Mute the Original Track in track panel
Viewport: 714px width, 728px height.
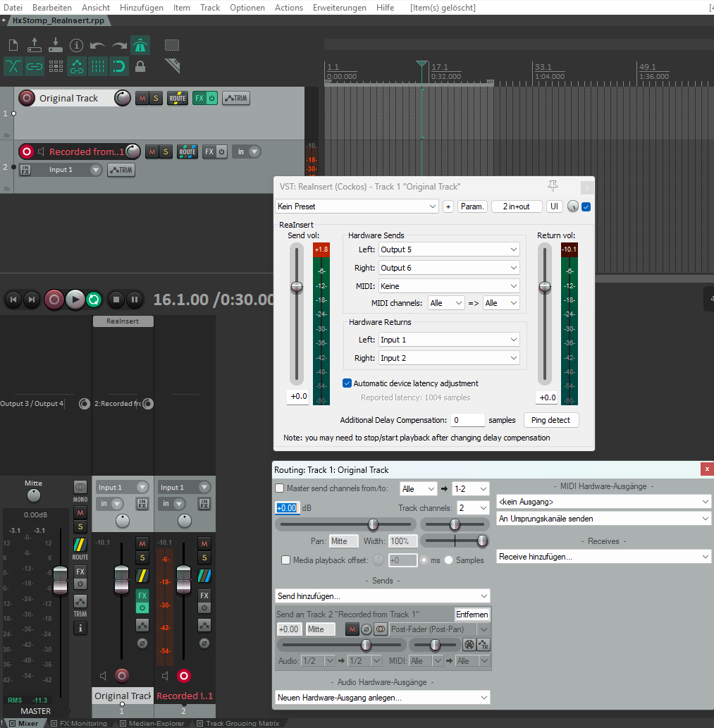click(142, 98)
